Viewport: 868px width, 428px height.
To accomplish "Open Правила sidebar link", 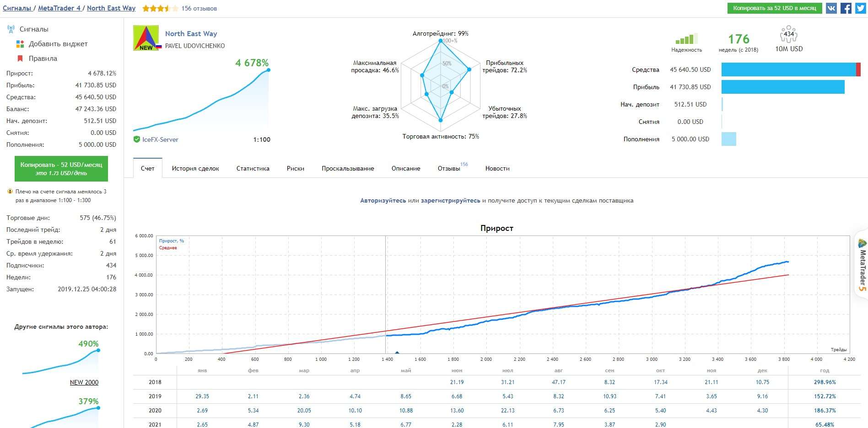I will click(x=43, y=59).
